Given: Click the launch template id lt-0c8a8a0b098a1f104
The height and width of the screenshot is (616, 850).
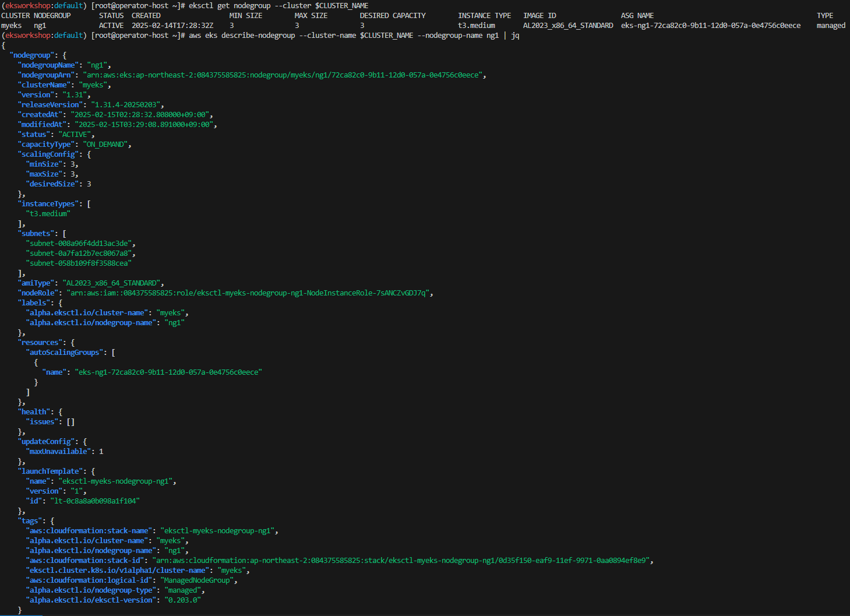Looking at the screenshot, I should 95,501.
